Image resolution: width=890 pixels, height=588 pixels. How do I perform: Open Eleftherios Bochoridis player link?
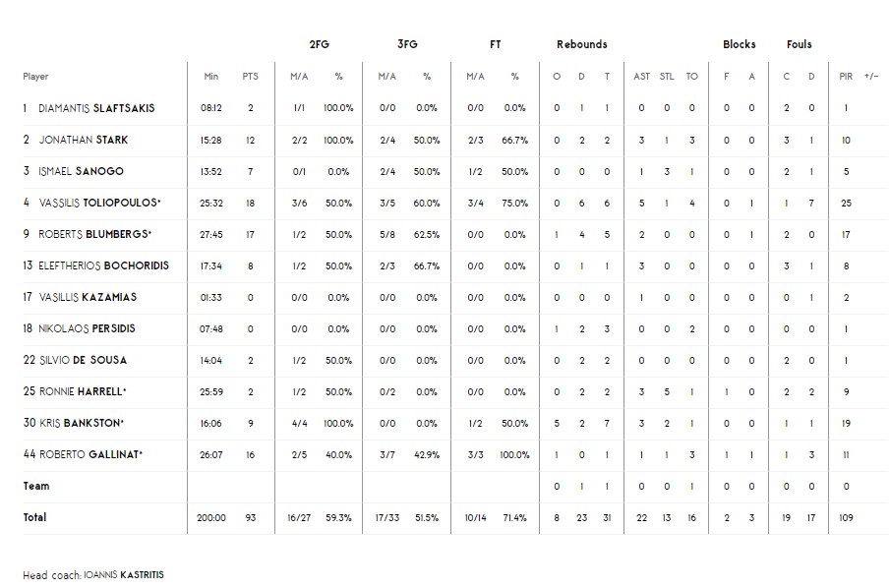103,265
